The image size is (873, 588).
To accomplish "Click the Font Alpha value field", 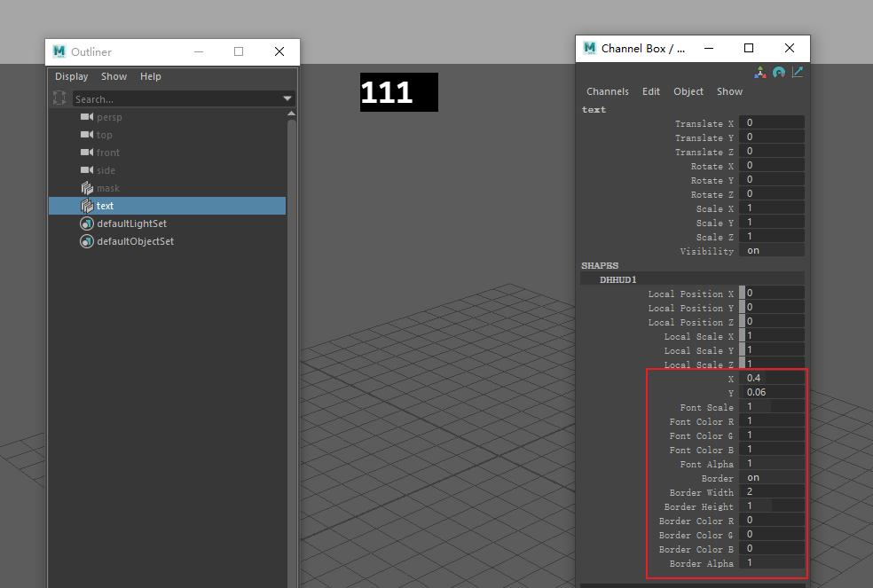I will [x=772, y=463].
